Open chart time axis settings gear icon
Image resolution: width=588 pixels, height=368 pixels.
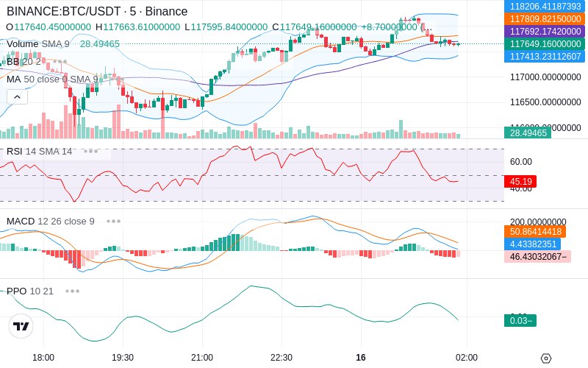546,358
